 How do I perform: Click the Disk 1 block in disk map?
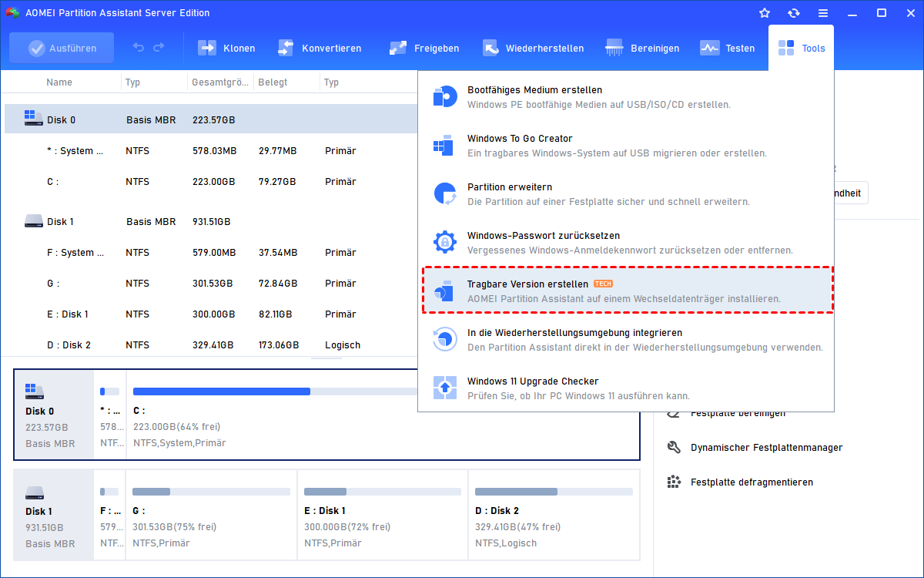[53, 515]
